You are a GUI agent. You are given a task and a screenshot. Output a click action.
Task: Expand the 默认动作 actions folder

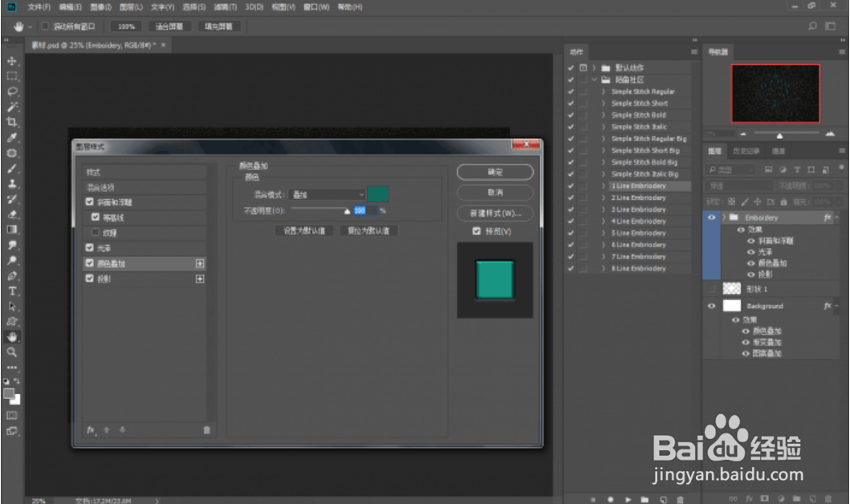pyautogui.click(x=594, y=67)
